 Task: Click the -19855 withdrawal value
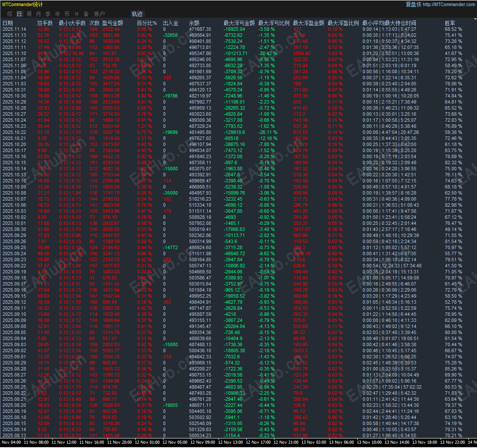click(x=170, y=406)
